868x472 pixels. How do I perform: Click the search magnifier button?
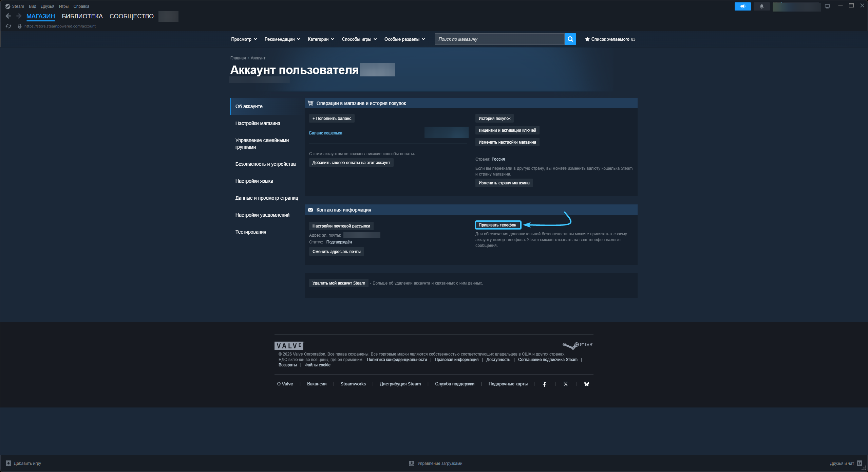tap(570, 39)
